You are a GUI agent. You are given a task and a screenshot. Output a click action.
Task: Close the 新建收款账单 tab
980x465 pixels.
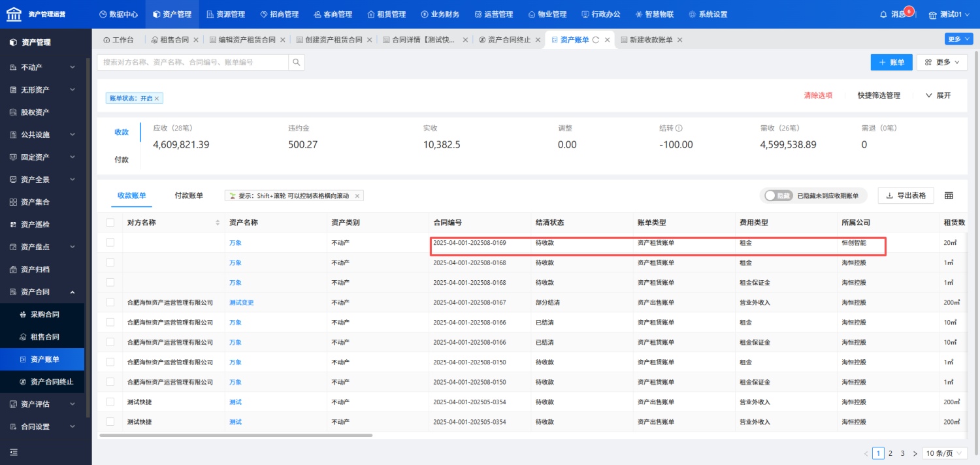679,40
